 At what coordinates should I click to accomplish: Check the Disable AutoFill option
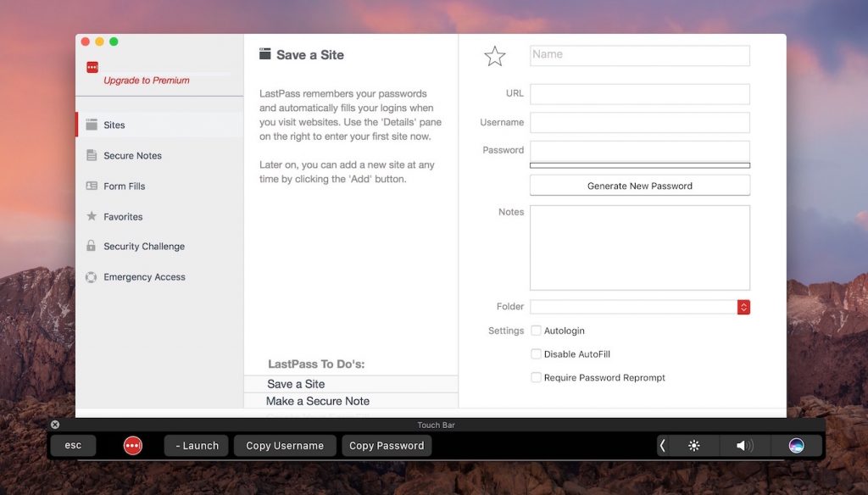click(536, 354)
